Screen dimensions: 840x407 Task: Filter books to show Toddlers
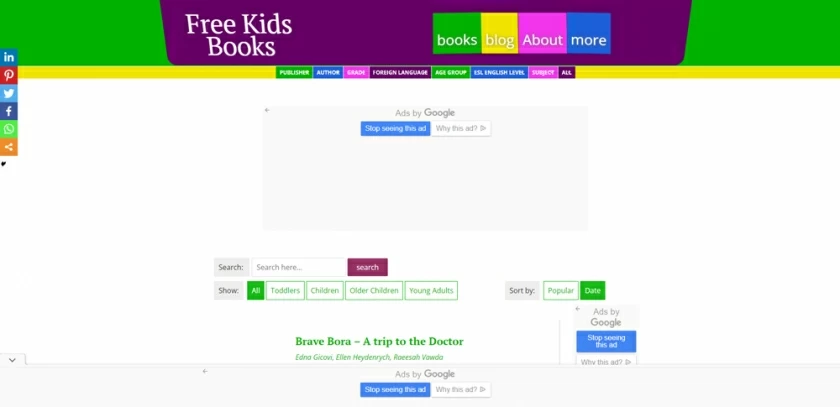[x=285, y=291]
